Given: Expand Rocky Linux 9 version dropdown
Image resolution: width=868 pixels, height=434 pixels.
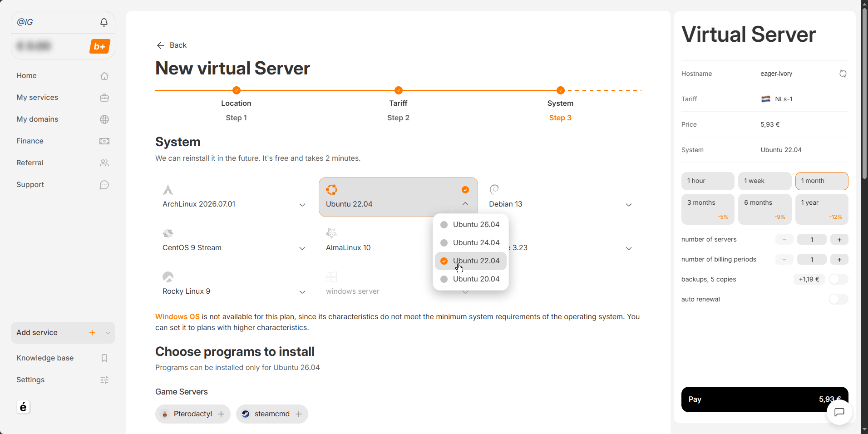Looking at the screenshot, I should 302,292.
